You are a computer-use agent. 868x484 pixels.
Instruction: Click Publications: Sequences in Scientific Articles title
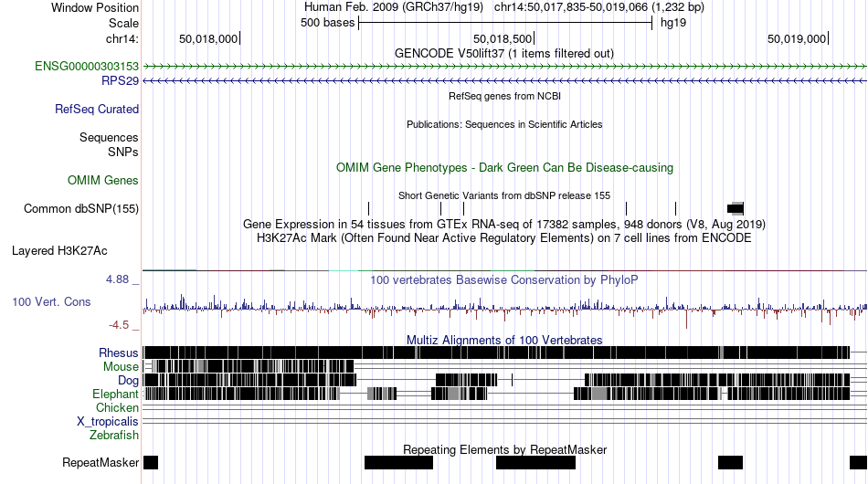click(x=504, y=124)
